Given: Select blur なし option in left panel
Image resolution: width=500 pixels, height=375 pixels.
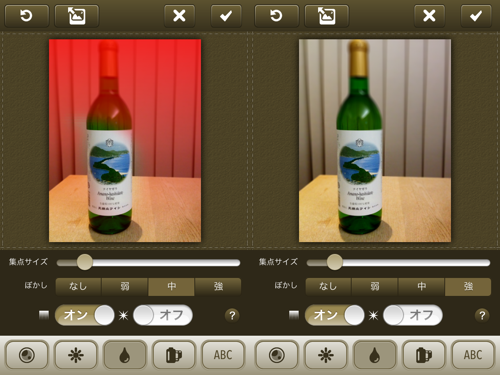Looking at the screenshot, I should tap(78, 287).
